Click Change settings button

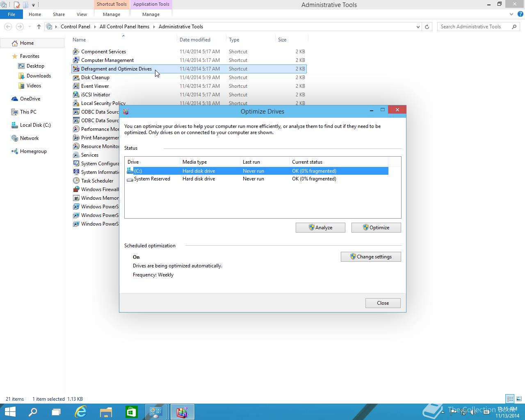coord(371,257)
